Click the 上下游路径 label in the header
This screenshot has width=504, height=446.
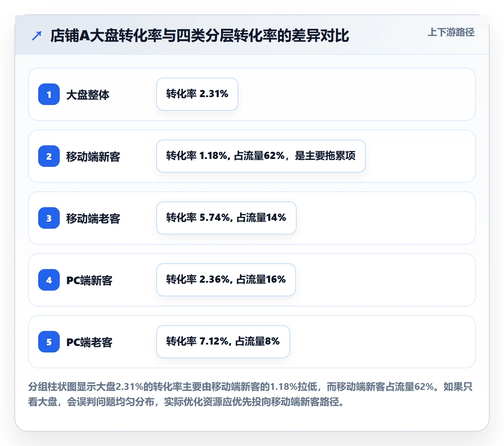click(451, 32)
